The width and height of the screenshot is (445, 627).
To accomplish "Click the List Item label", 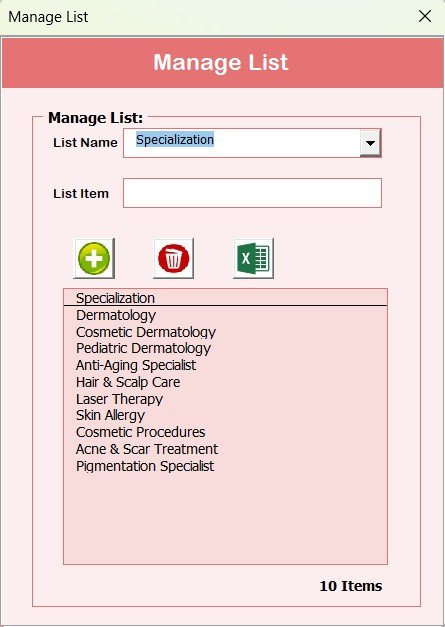I will [81, 194].
